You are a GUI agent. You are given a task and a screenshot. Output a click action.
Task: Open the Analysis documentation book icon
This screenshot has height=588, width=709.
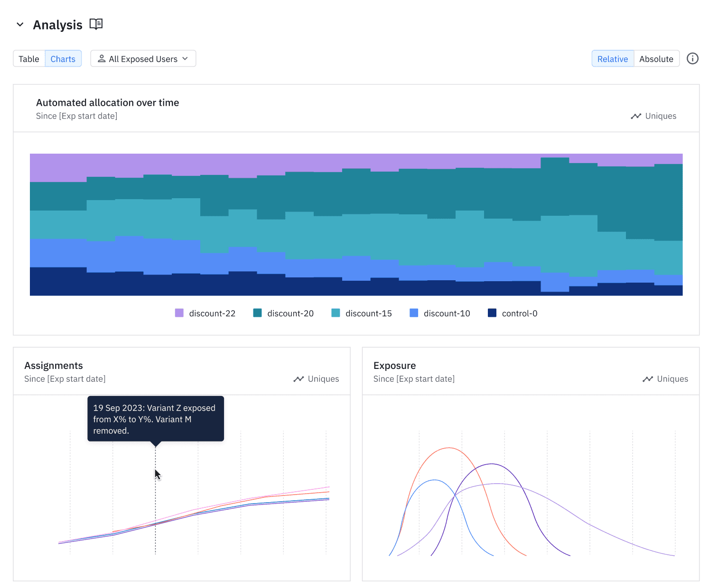(x=96, y=24)
